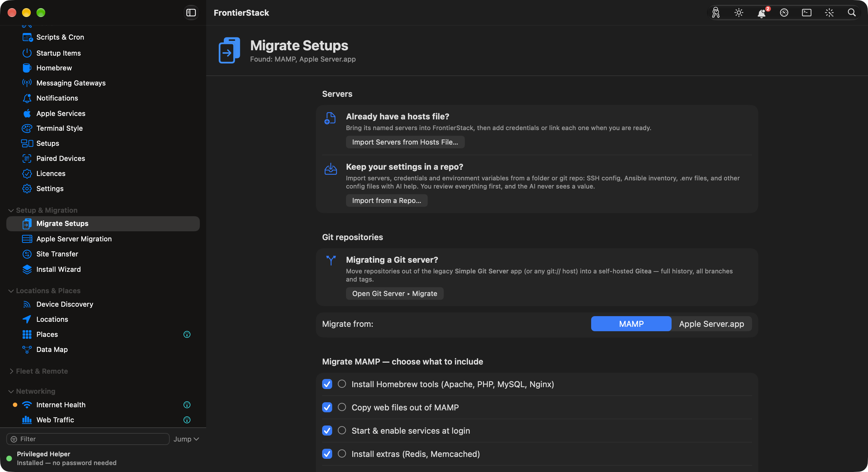Toggle the sidebar visibility icon
868x472 pixels.
pyautogui.click(x=191, y=13)
